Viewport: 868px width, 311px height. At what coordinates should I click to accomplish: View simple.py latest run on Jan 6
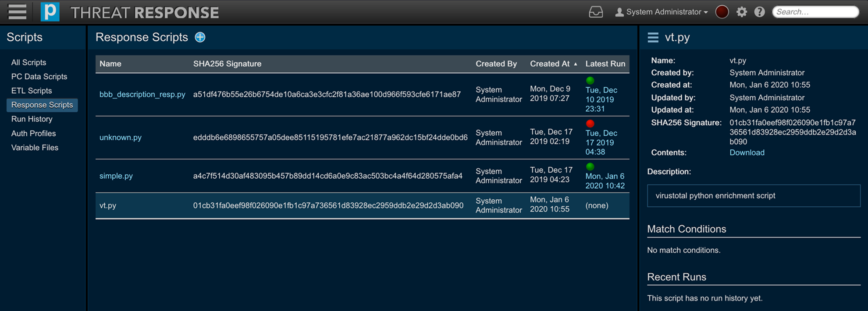coord(605,180)
